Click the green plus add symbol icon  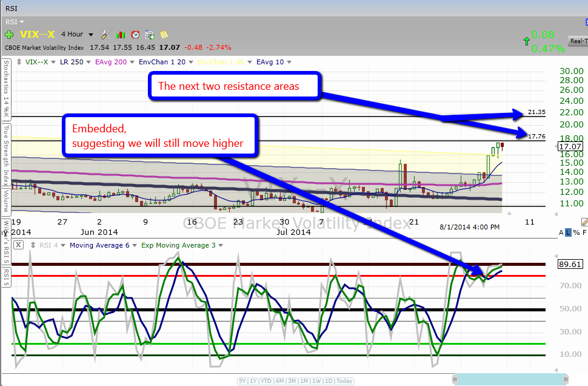[9, 35]
